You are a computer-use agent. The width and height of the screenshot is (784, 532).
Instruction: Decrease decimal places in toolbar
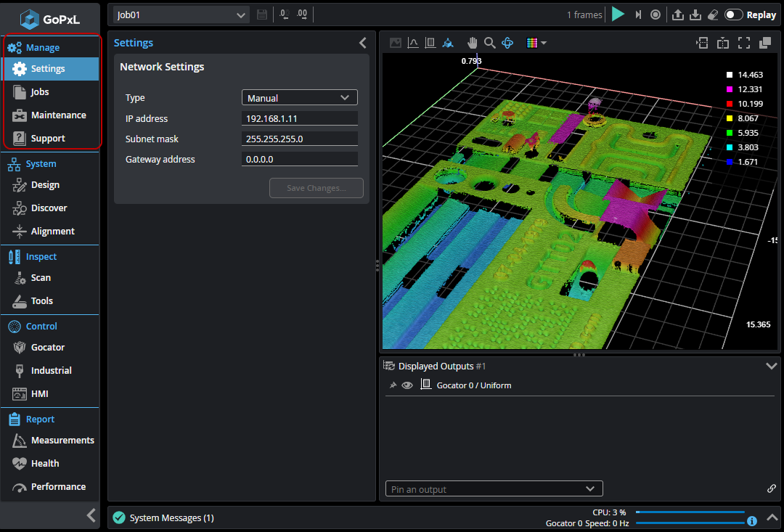[284, 15]
